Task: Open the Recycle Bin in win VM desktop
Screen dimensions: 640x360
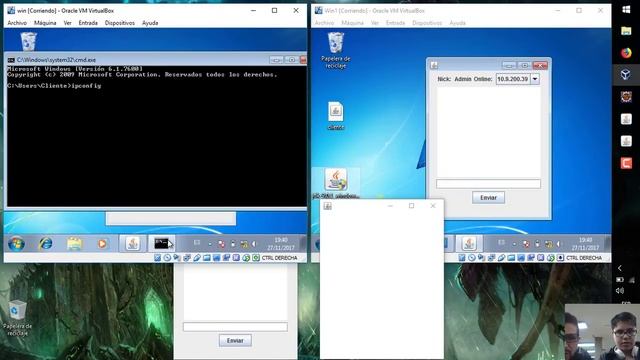Action: [x=29, y=41]
